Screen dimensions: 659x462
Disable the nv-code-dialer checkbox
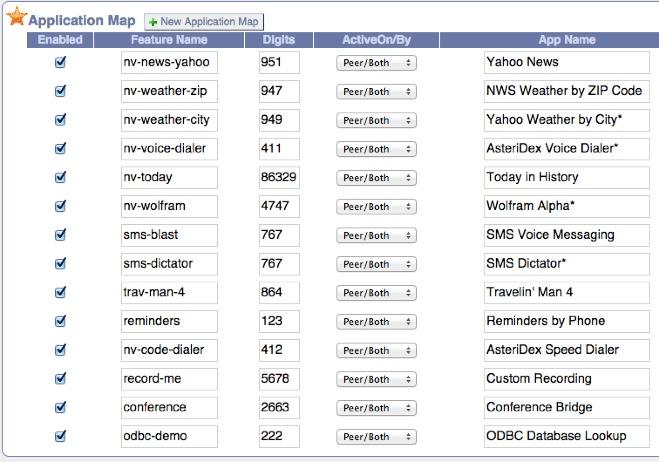point(61,350)
